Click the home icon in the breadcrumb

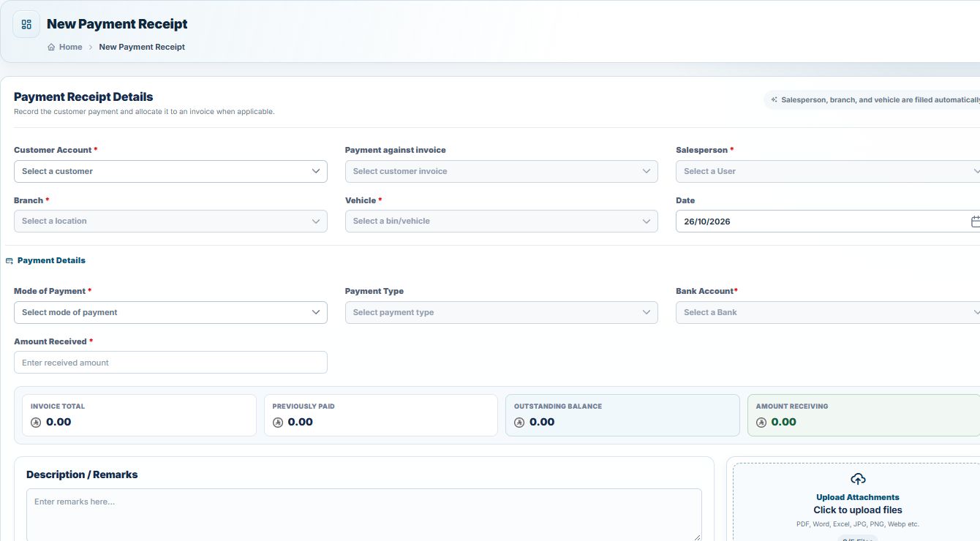click(51, 47)
